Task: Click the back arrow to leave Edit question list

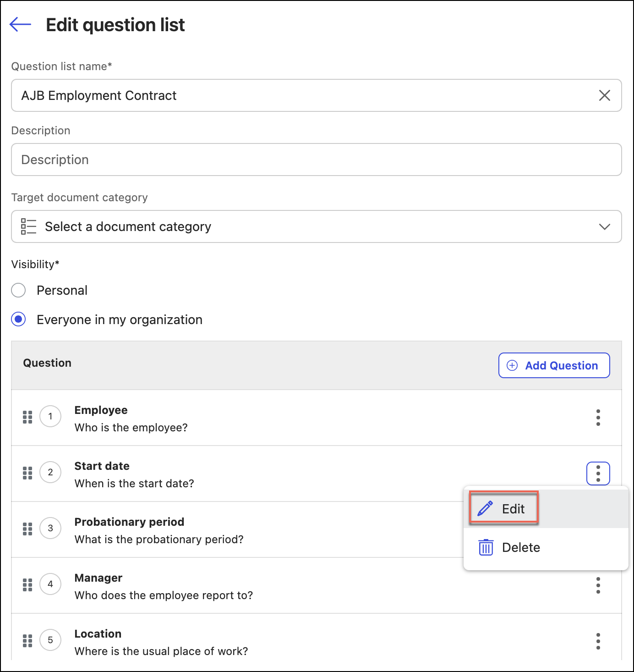Action: 20,25
